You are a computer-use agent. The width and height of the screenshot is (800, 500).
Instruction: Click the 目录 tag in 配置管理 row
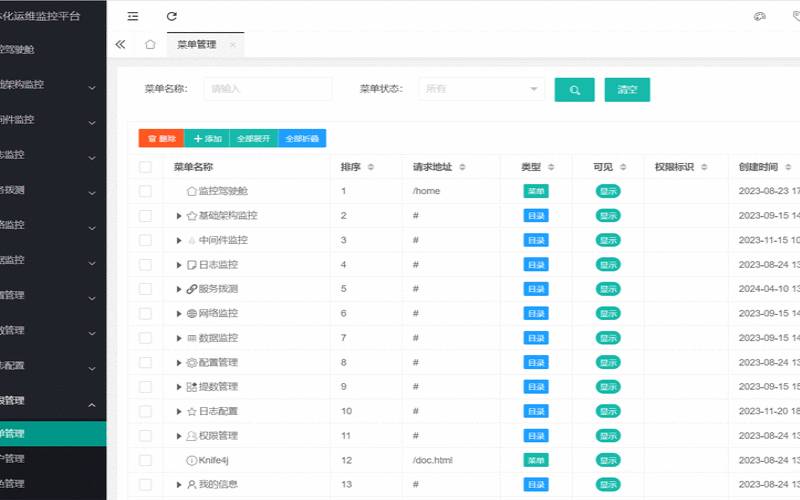tap(536, 362)
